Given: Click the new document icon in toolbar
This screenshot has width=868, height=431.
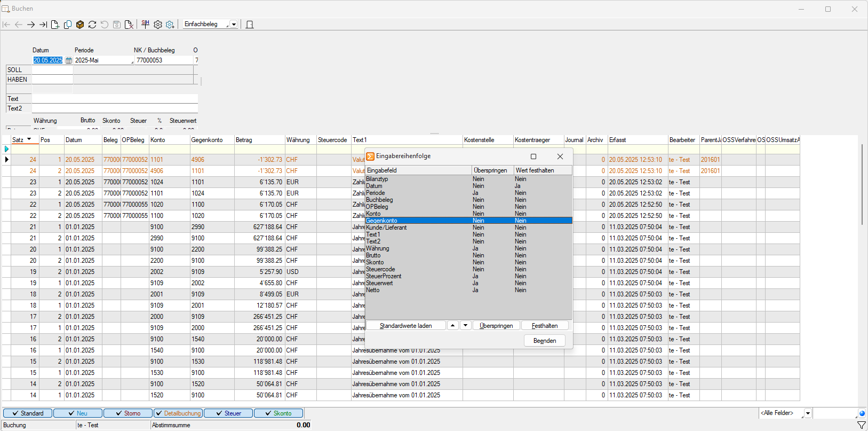Looking at the screenshot, I should pyautogui.click(x=55, y=25).
